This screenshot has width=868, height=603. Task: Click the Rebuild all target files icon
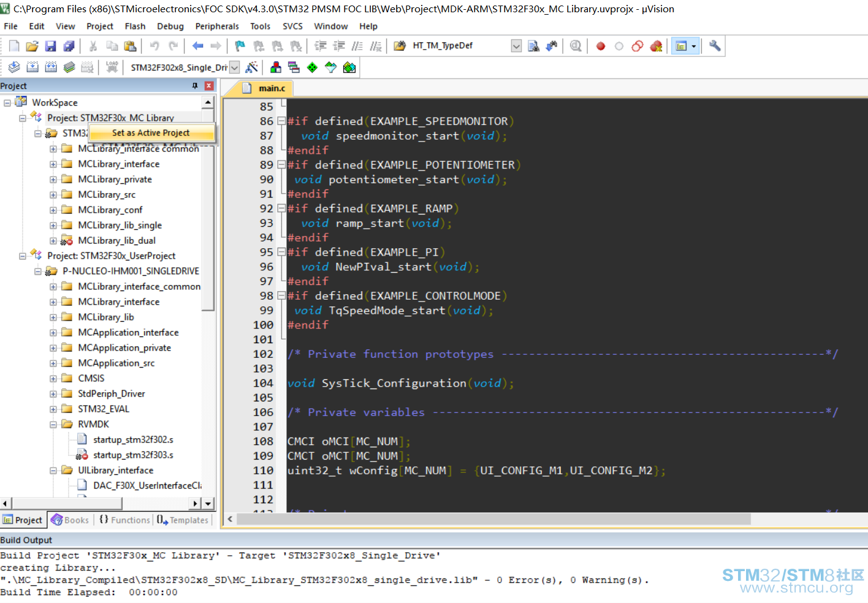point(51,67)
